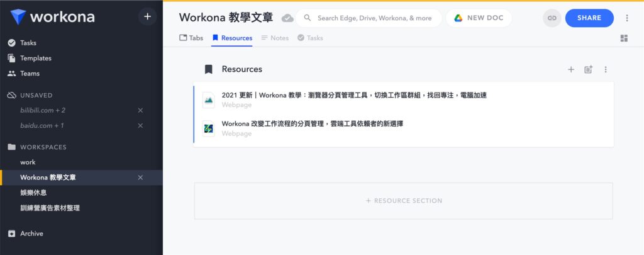Close the bilibili.com + 2 entry

(140, 110)
